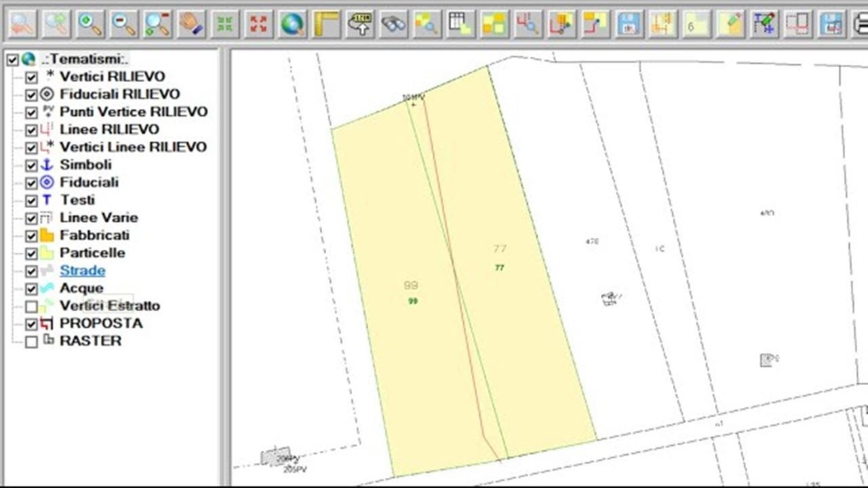Click the globe full-extent icon
The width and height of the screenshot is (868, 488).
(292, 24)
